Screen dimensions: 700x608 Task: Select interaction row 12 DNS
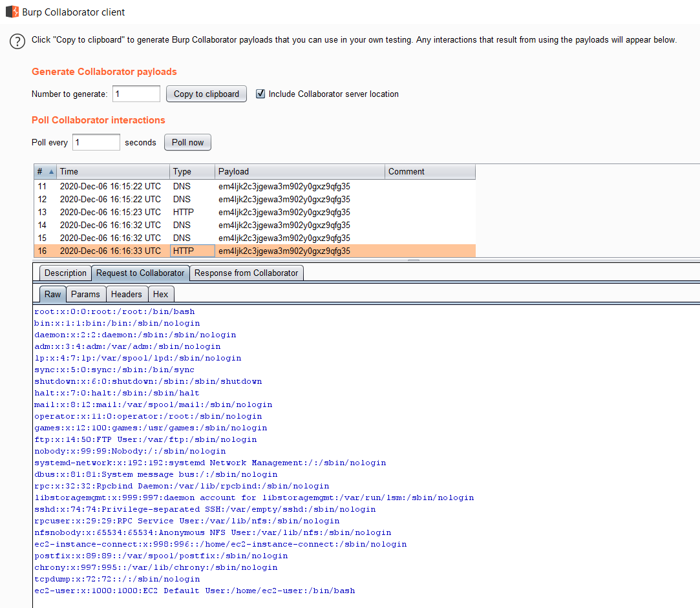click(255, 199)
